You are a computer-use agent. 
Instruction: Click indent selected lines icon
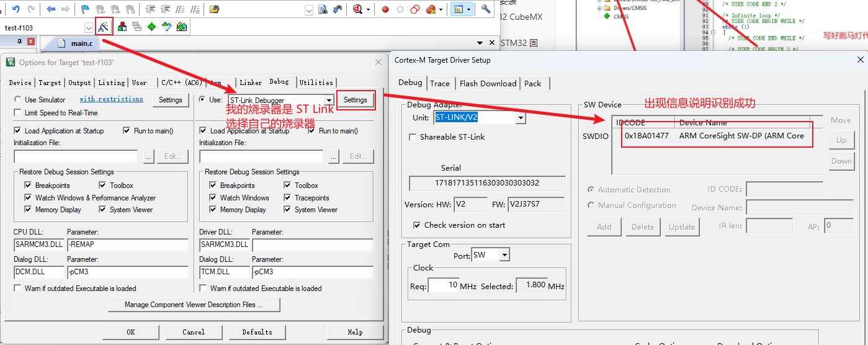(150, 9)
